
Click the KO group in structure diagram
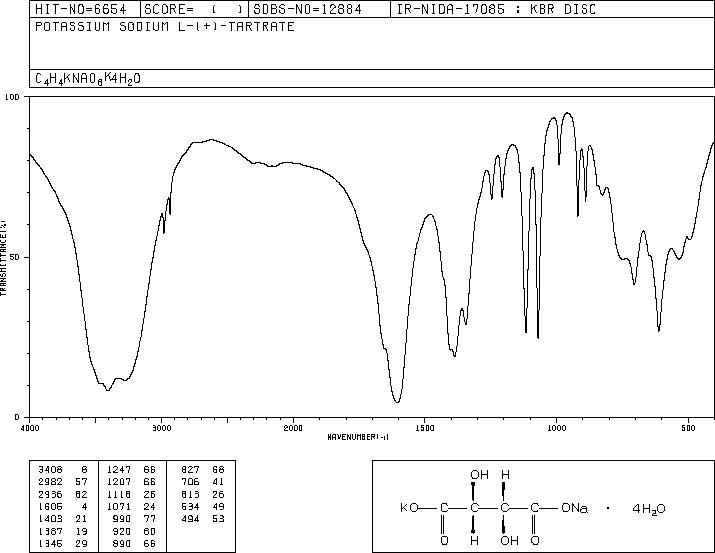click(x=409, y=508)
